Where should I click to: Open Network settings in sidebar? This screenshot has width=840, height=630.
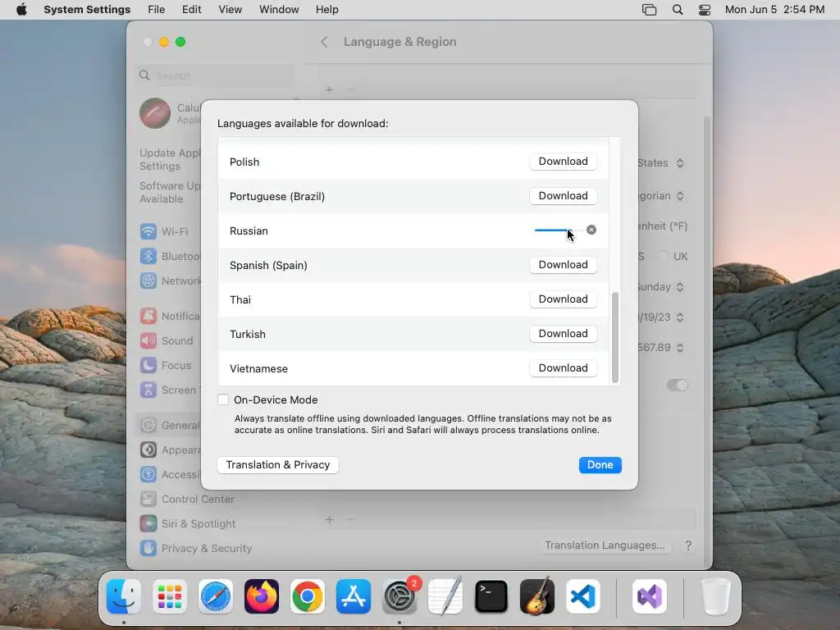(171, 281)
